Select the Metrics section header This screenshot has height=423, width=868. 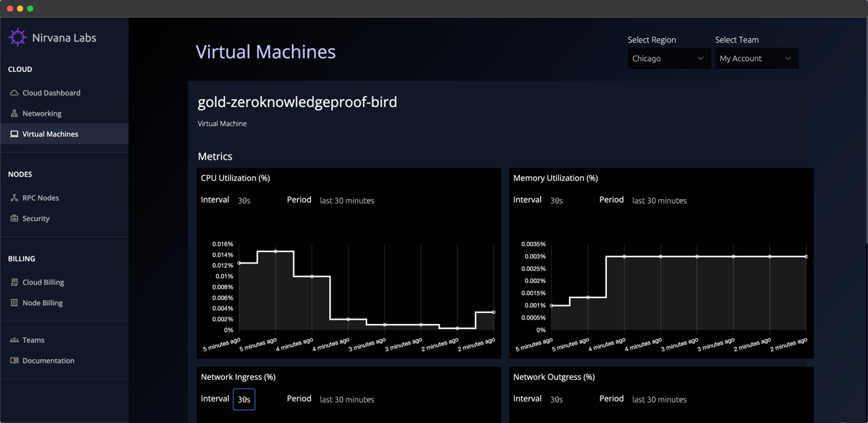[214, 156]
